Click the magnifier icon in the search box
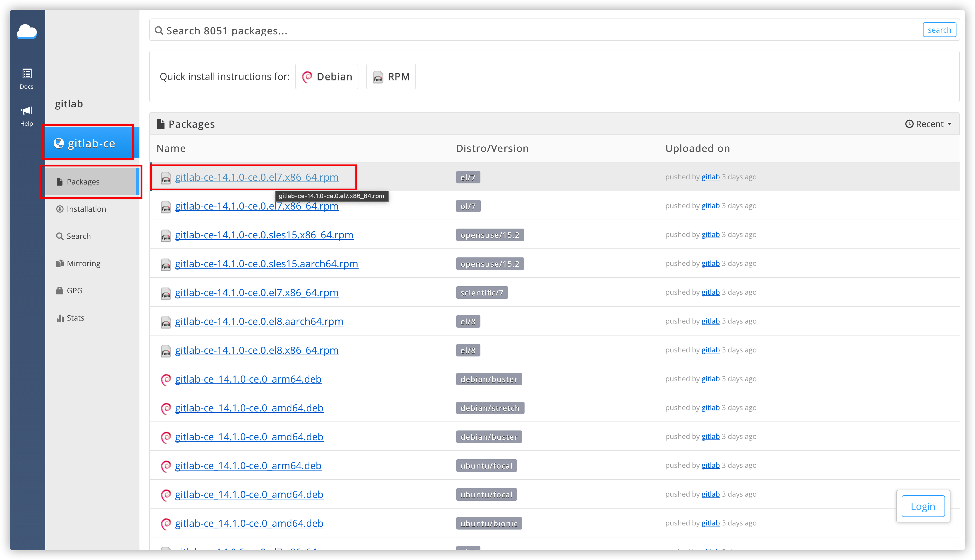This screenshot has height=560, width=975. click(x=159, y=30)
